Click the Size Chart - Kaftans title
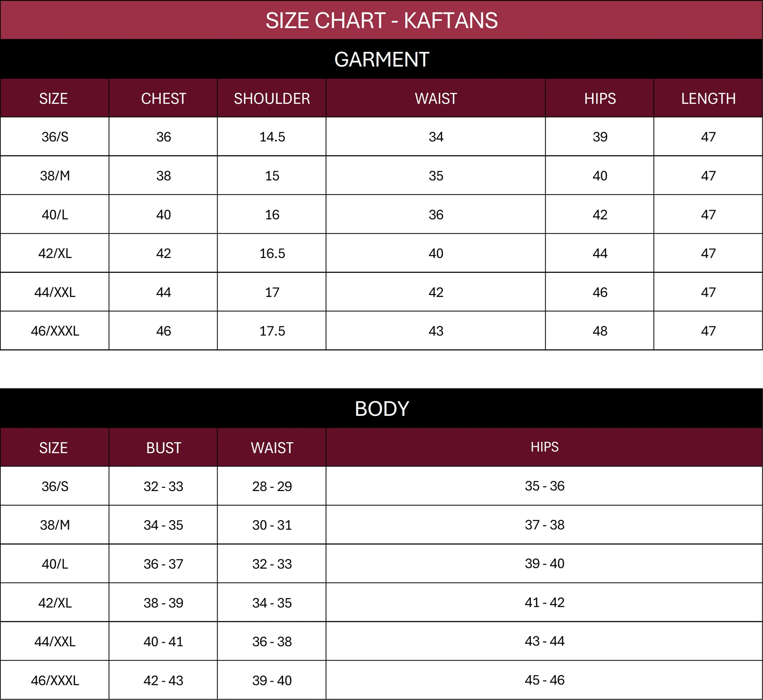The height and width of the screenshot is (700, 763). pyautogui.click(x=382, y=20)
